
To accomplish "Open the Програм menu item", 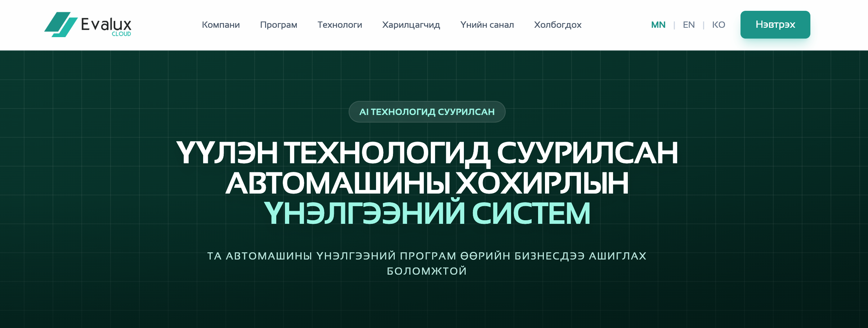I will coord(278,25).
